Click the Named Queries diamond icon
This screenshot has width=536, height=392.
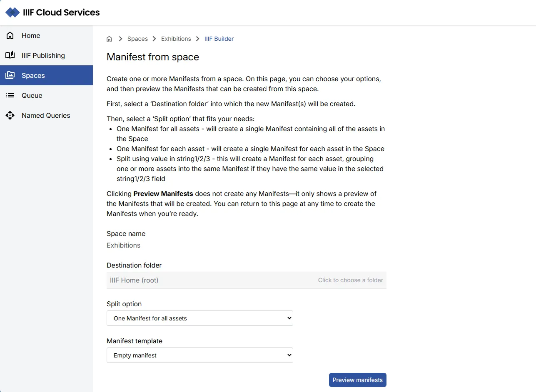coord(10,115)
